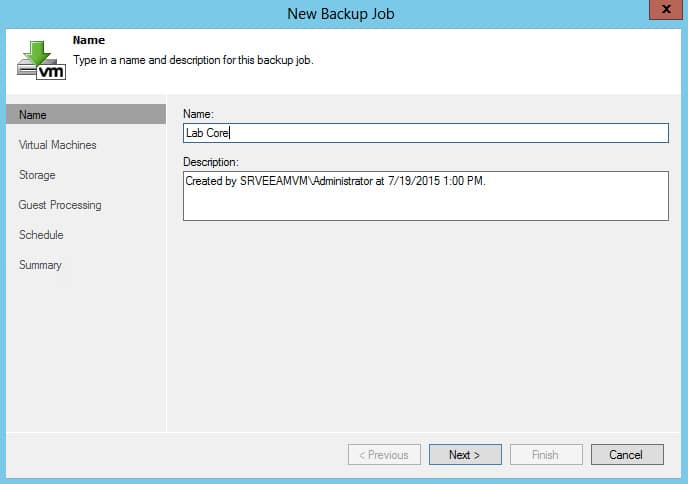Click the bold Name header text
This screenshot has width=688, height=484.
point(89,40)
